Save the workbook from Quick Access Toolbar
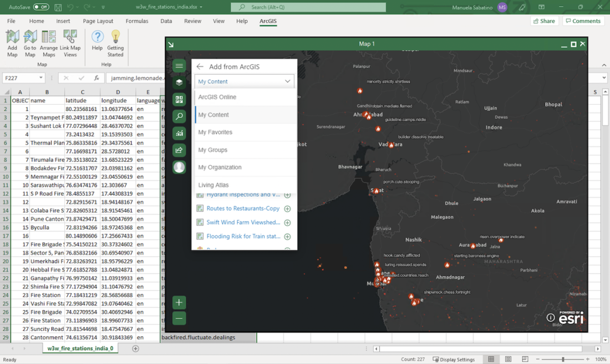 [x=58, y=7]
